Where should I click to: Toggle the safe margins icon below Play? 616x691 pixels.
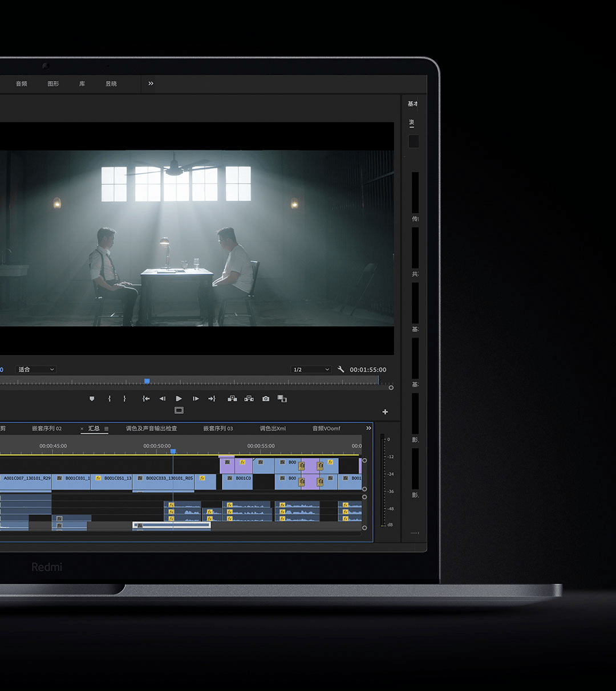(179, 410)
